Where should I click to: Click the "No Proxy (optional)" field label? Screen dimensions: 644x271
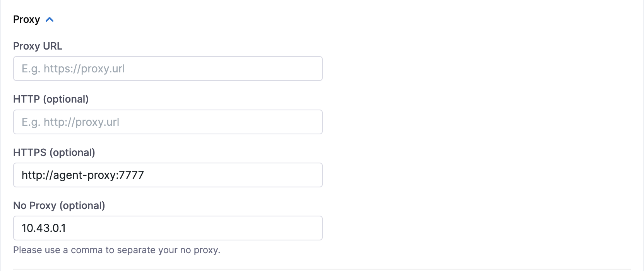(x=59, y=206)
